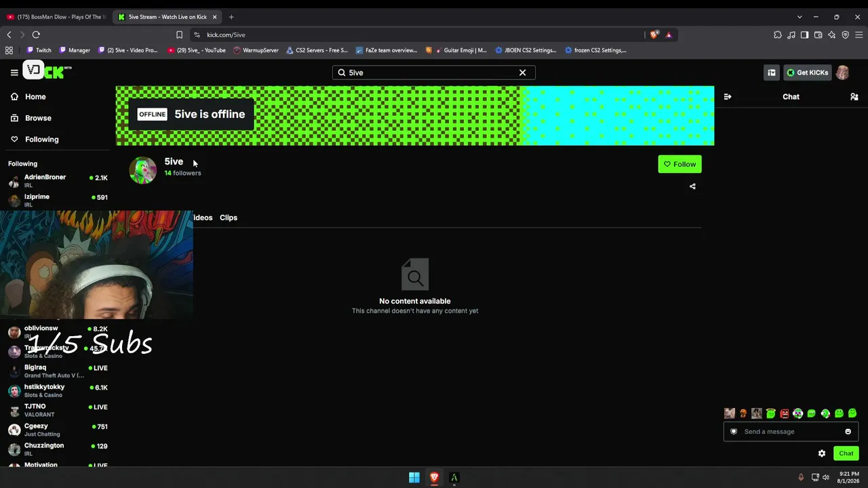The height and width of the screenshot is (488, 868).
Task: Click the Send a message field
Action: 791,432
